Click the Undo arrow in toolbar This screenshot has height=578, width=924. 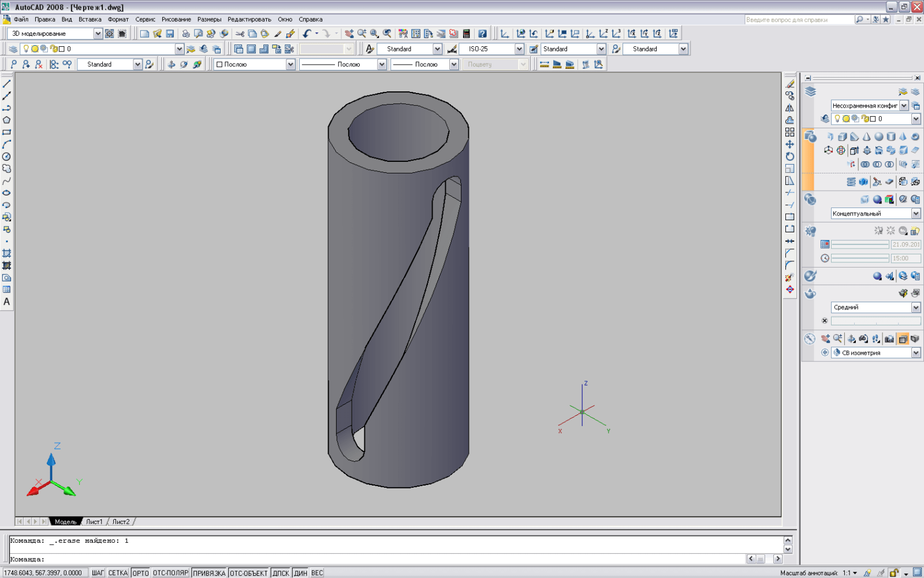click(307, 34)
